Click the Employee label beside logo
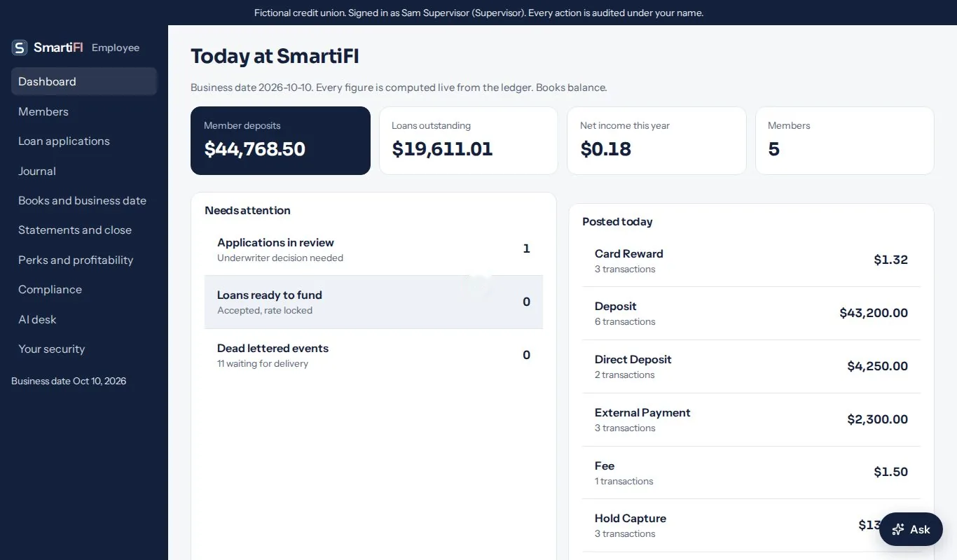 [116, 48]
